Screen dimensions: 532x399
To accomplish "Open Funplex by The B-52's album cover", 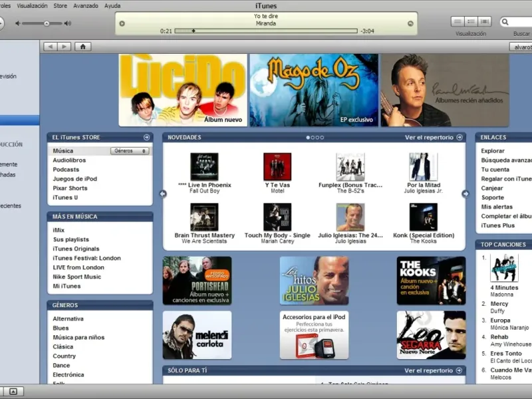I will tap(350, 167).
